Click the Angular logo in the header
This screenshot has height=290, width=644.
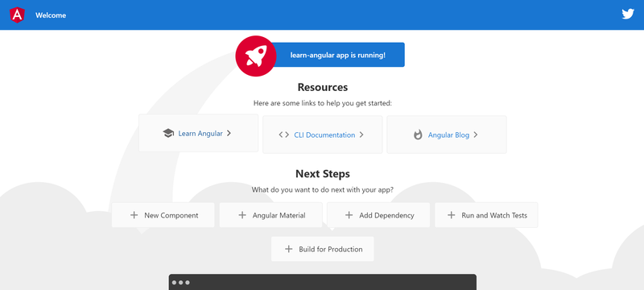coord(17,15)
